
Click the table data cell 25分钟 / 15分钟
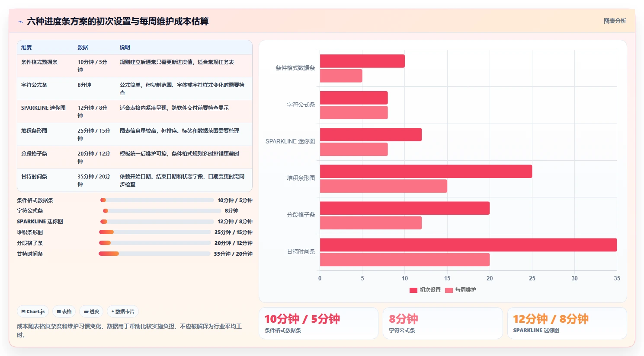pyautogui.click(x=94, y=134)
